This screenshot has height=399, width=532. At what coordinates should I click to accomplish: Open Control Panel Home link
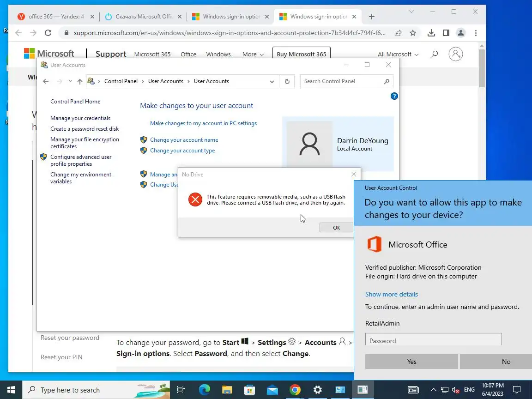point(75,102)
